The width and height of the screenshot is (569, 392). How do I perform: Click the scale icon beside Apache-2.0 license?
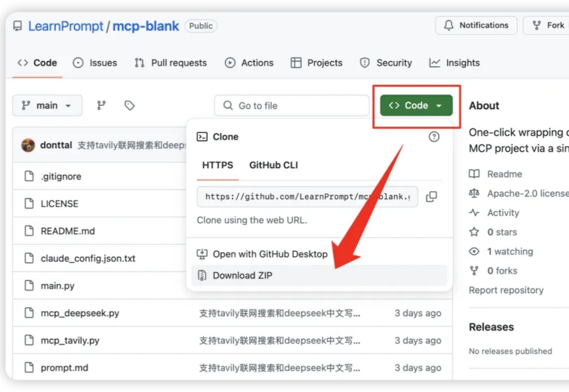click(x=474, y=193)
